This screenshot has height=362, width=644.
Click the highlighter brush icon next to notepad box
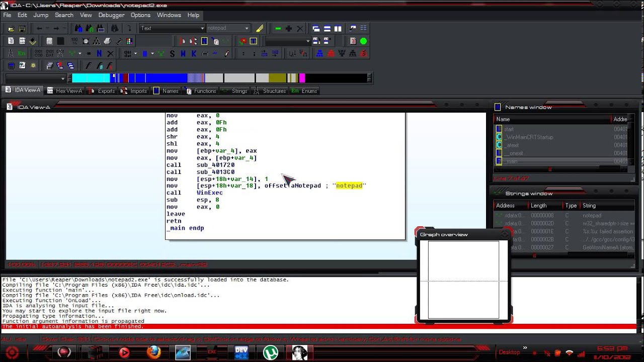tap(260, 29)
